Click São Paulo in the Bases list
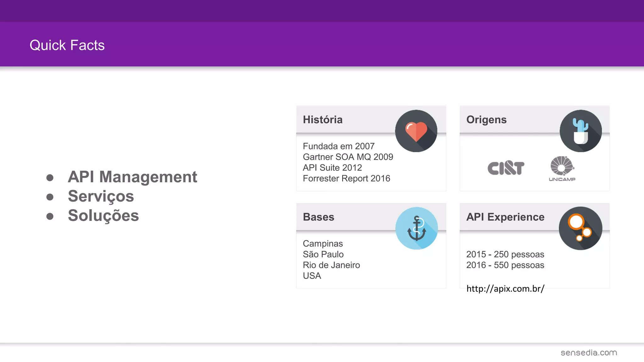The image size is (644, 362). 323,254
